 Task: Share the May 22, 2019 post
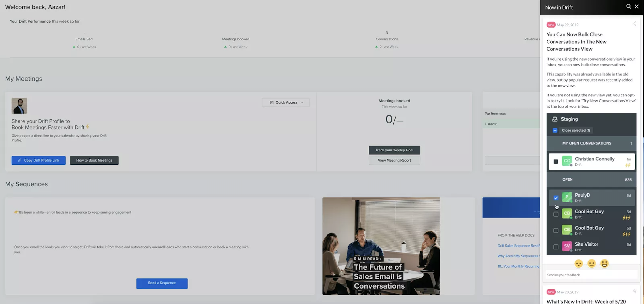634,24
